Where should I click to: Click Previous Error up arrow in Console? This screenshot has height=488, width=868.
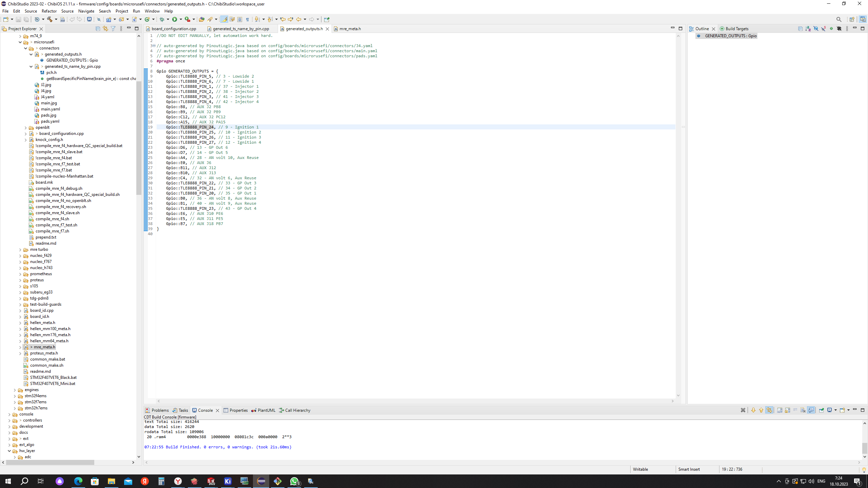click(761, 410)
